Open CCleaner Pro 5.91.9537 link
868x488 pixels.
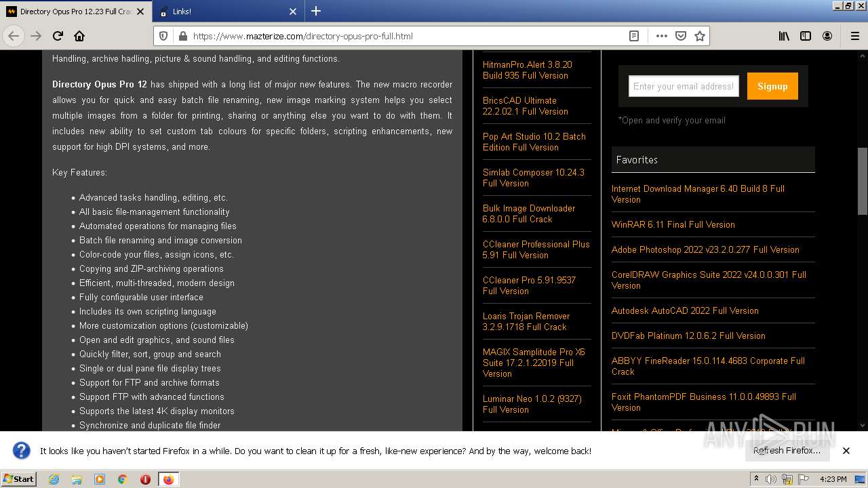point(530,285)
